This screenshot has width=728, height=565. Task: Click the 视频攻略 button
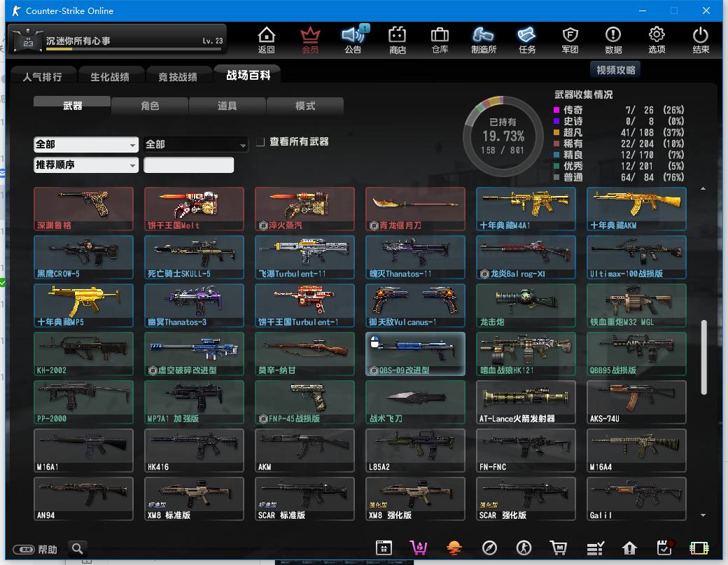[616, 70]
